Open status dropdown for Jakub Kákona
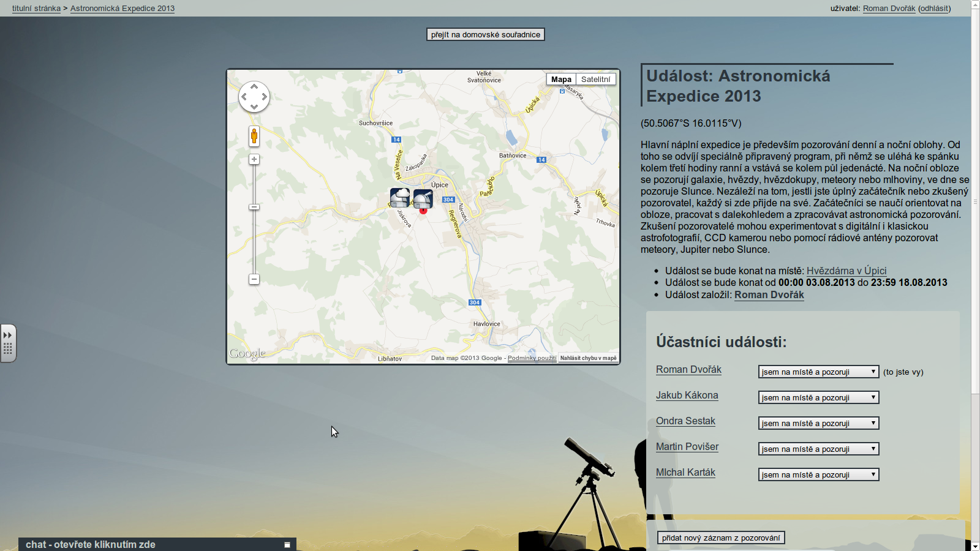The width and height of the screenshot is (980, 551). (818, 397)
